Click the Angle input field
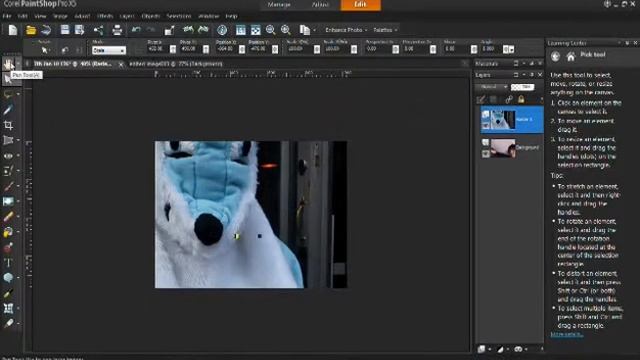Screen dimensions: 640x360 pos(491,49)
